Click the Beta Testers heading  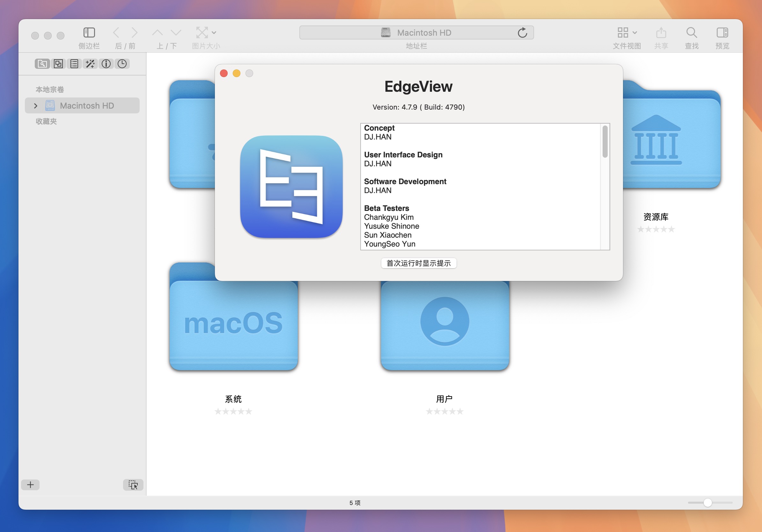(x=386, y=208)
